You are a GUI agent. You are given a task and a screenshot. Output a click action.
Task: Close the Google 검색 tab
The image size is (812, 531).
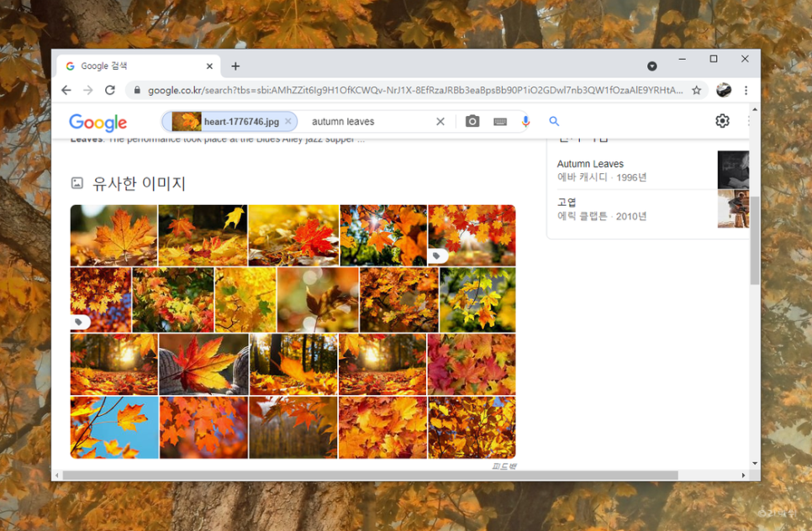(209, 66)
